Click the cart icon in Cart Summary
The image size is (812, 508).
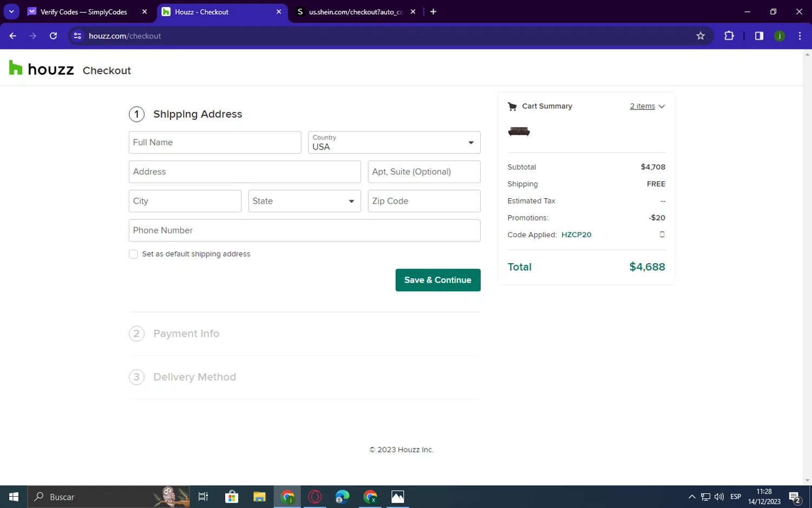[x=512, y=106]
